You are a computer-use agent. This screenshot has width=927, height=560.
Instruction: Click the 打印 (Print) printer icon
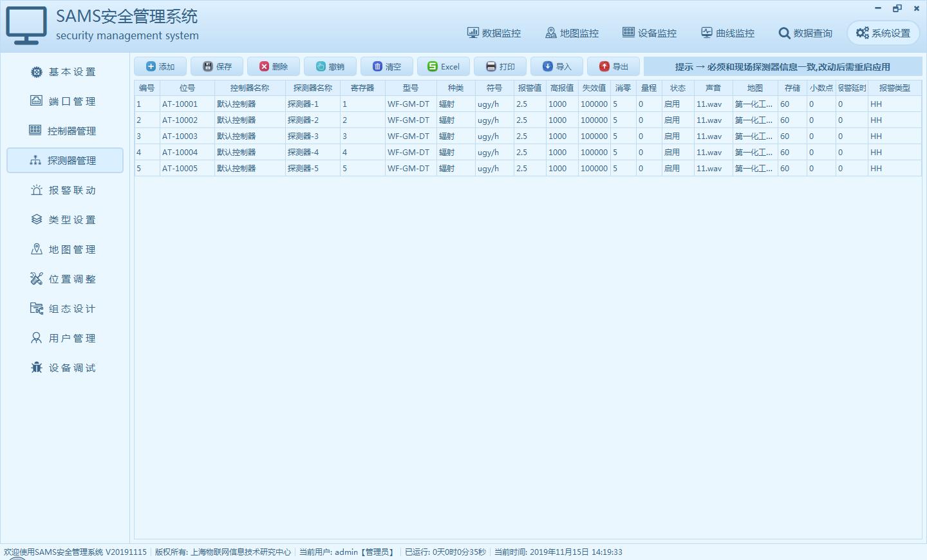point(491,66)
